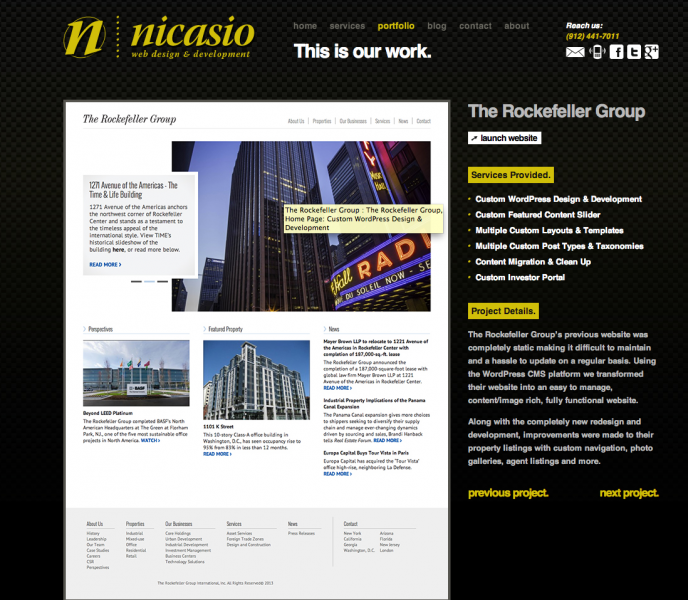This screenshot has height=600, width=688.
Task: Navigate to the contact page
Action: click(475, 26)
